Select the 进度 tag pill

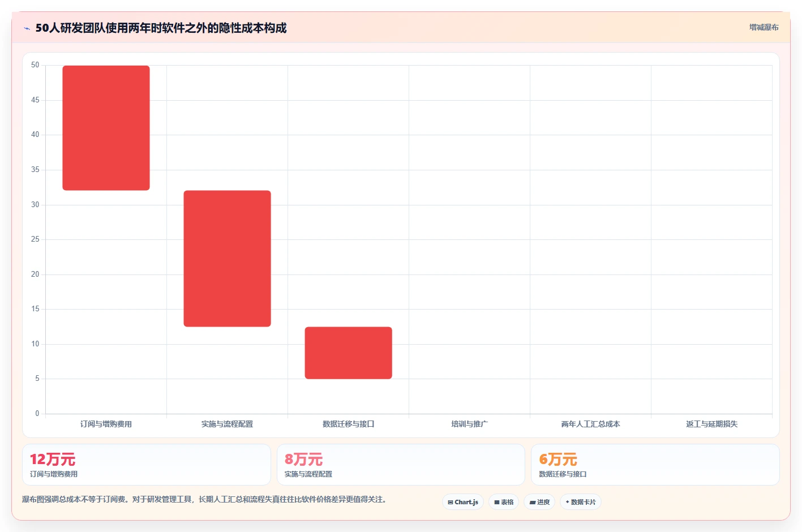539,502
